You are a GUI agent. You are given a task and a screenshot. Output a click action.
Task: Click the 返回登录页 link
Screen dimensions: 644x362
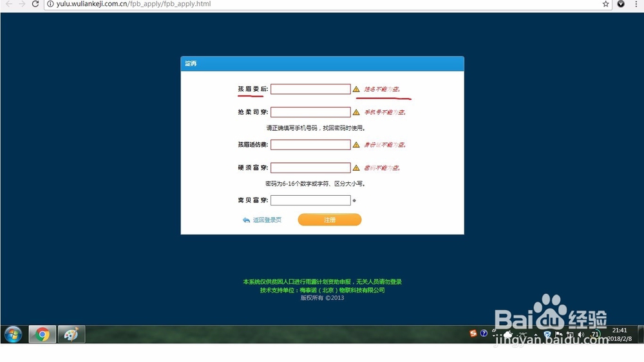coord(267,220)
